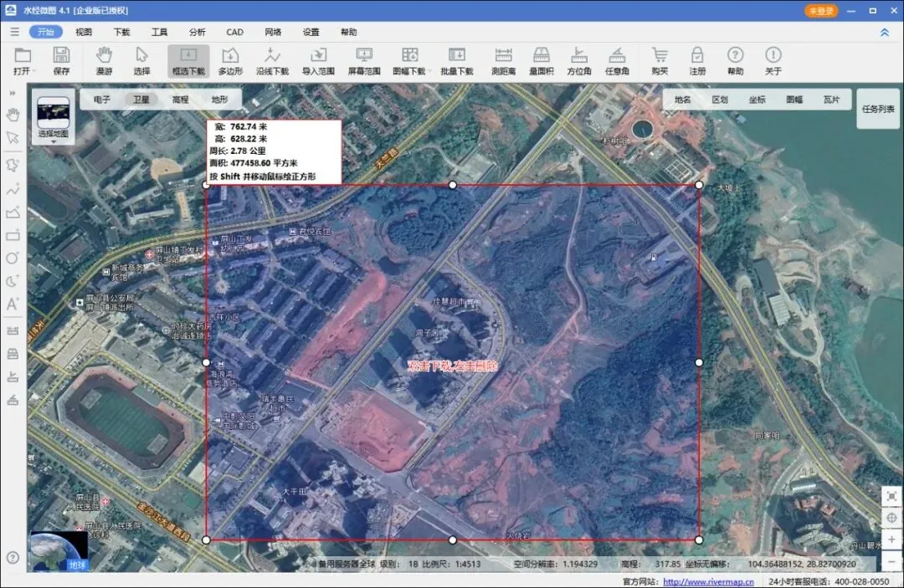Choose sidebar text annotation A tool

coord(13,304)
